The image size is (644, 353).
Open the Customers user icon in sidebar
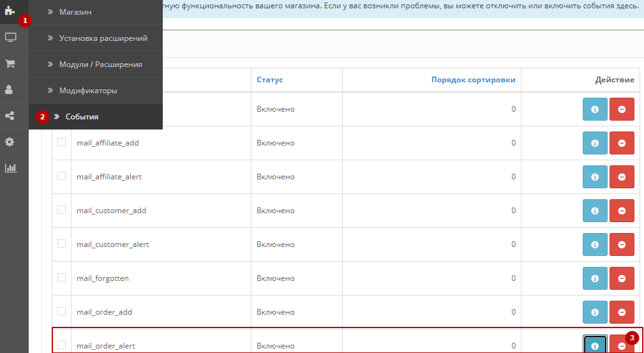click(x=9, y=89)
